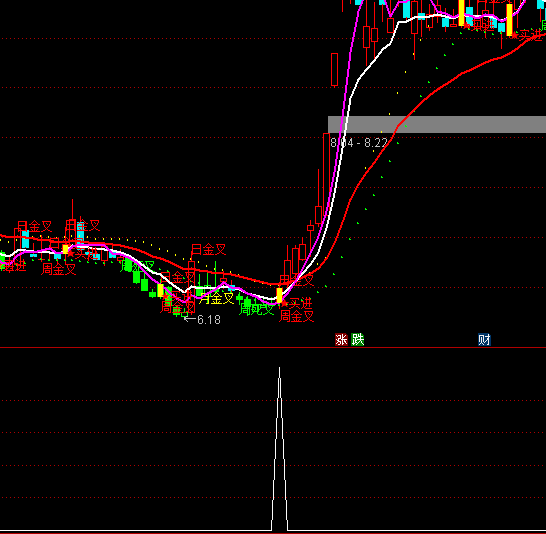546x534 pixels.
Task: Click the red 张 icon
Action: pos(341,339)
